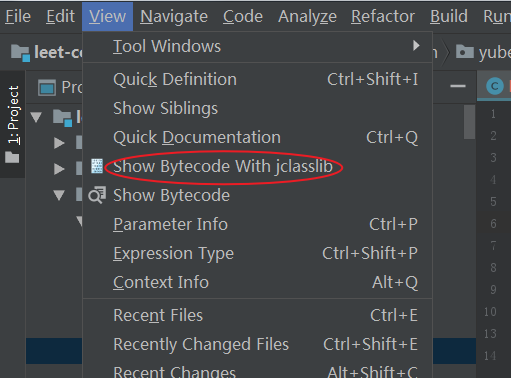511x378 pixels.
Task: Click the project panel vertical scrollbar
Action: coord(469,122)
